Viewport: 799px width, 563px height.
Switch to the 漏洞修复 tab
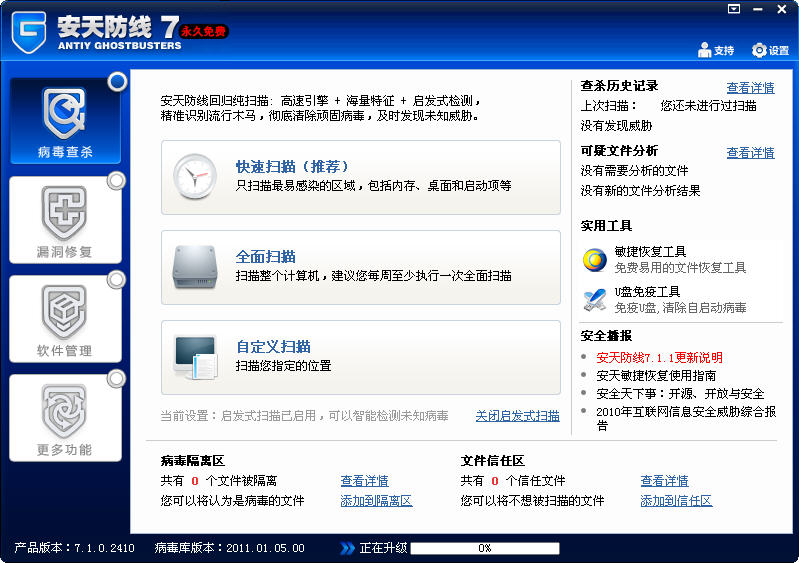(65, 220)
